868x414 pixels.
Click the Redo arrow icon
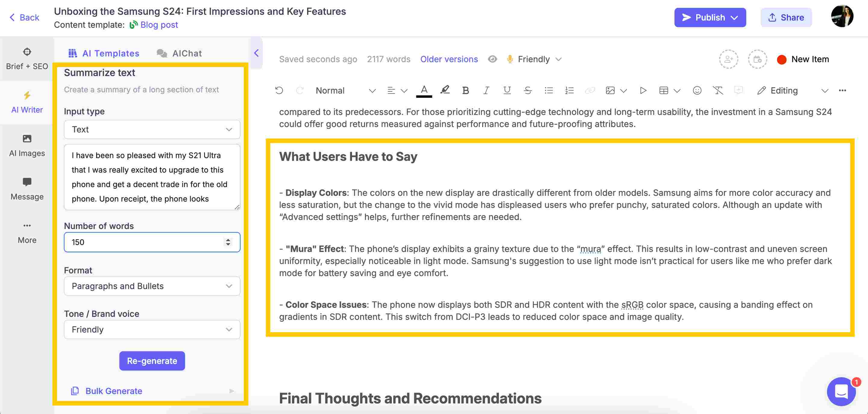[x=300, y=91]
